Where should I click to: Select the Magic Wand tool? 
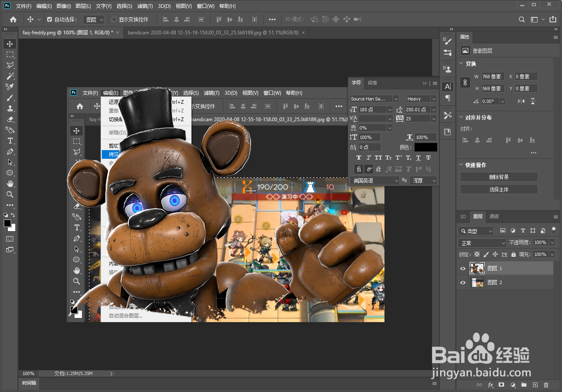pos(10,76)
